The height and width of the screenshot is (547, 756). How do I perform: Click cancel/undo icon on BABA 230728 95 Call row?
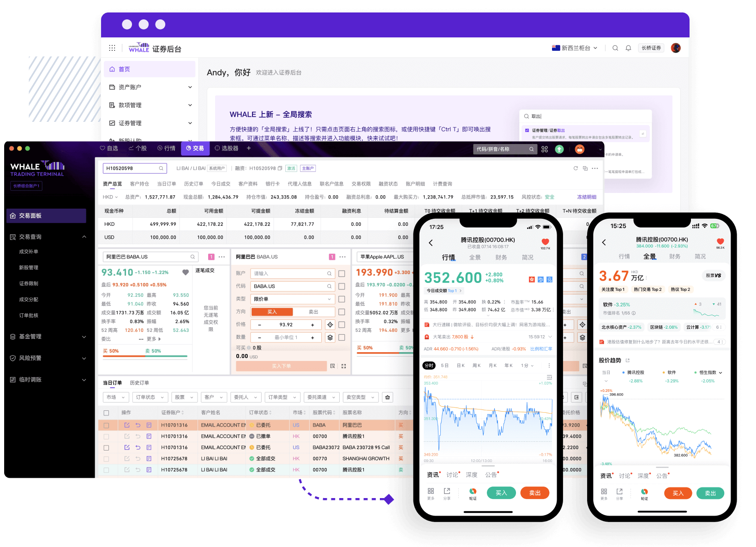138,447
